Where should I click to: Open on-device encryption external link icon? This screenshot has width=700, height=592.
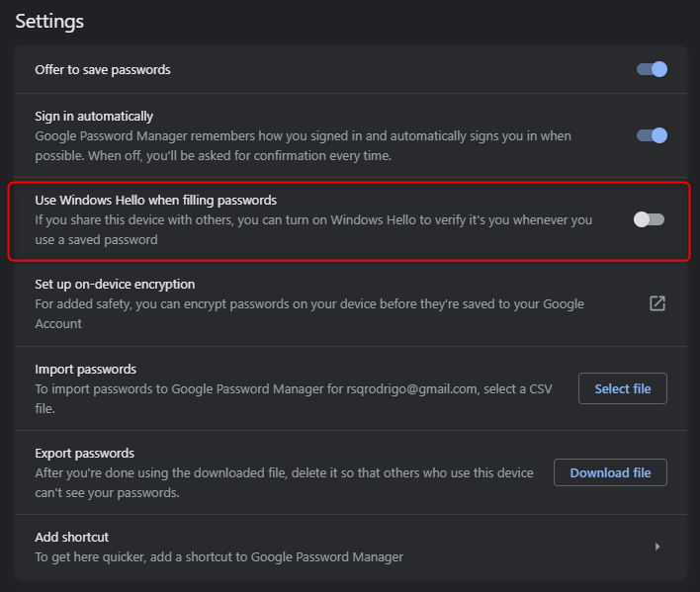657,303
